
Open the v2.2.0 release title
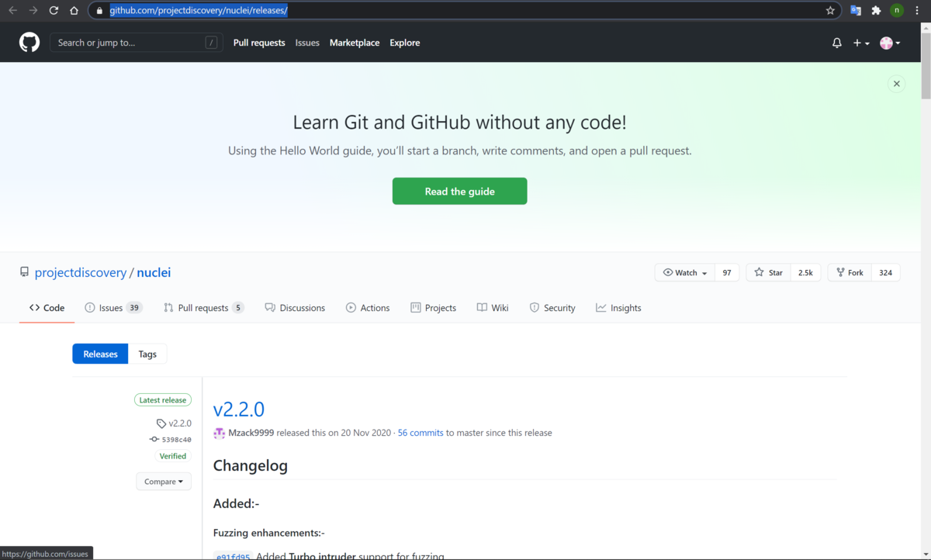point(239,409)
